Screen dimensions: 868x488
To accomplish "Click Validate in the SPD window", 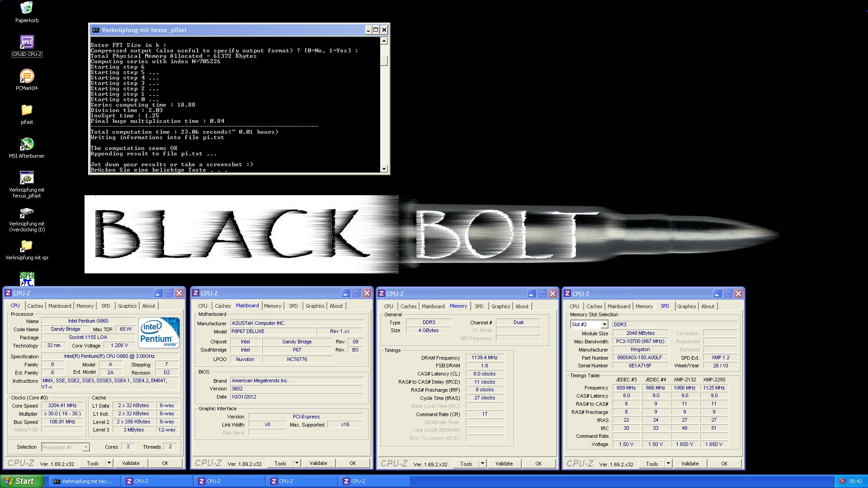I will (689, 464).
